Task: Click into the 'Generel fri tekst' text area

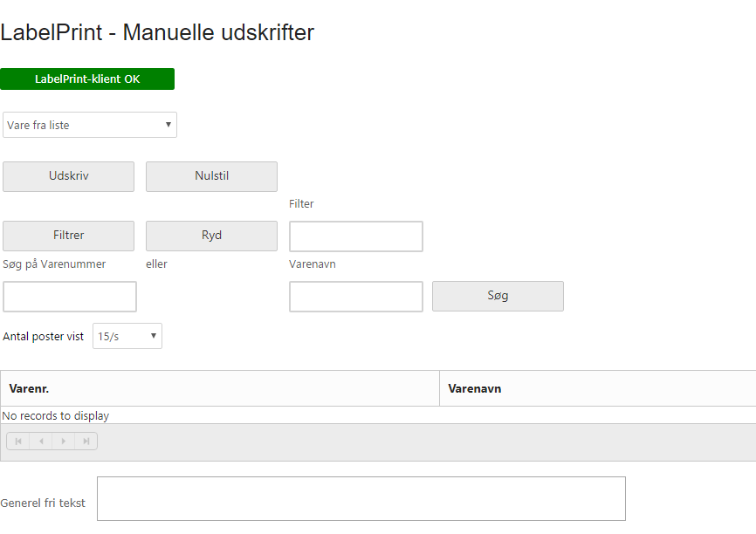Action: (x=361, y=499)
